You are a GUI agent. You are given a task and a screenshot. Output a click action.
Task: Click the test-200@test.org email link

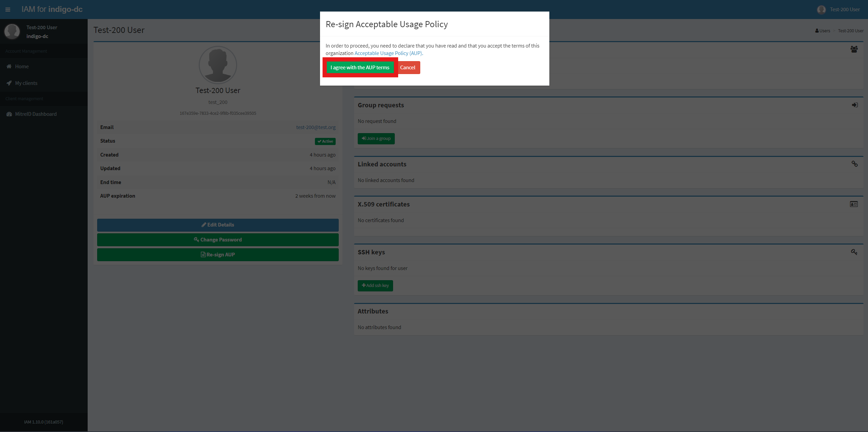(x=316, y=127)
